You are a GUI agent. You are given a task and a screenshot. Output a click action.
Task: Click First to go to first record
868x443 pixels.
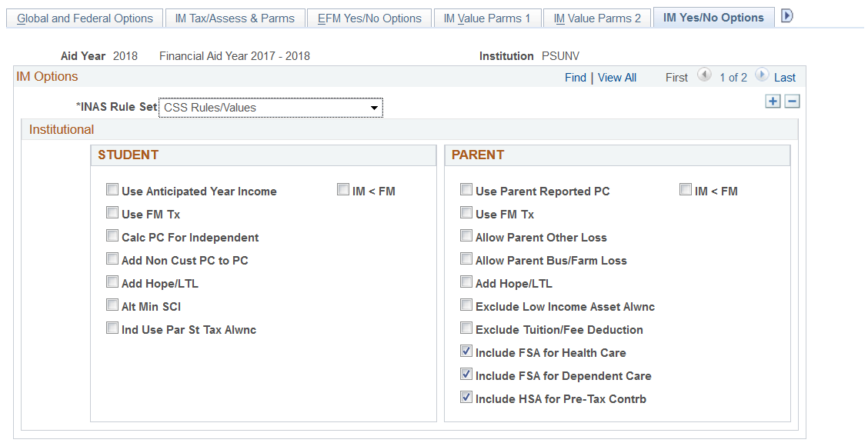(676, 77)
